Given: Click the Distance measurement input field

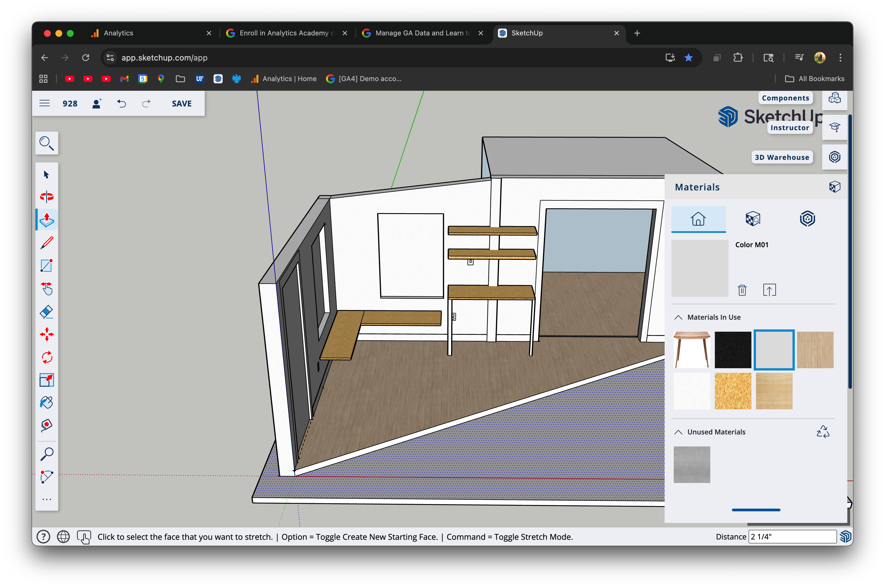Looking at the screenshot, I should [x=791, y=537].
